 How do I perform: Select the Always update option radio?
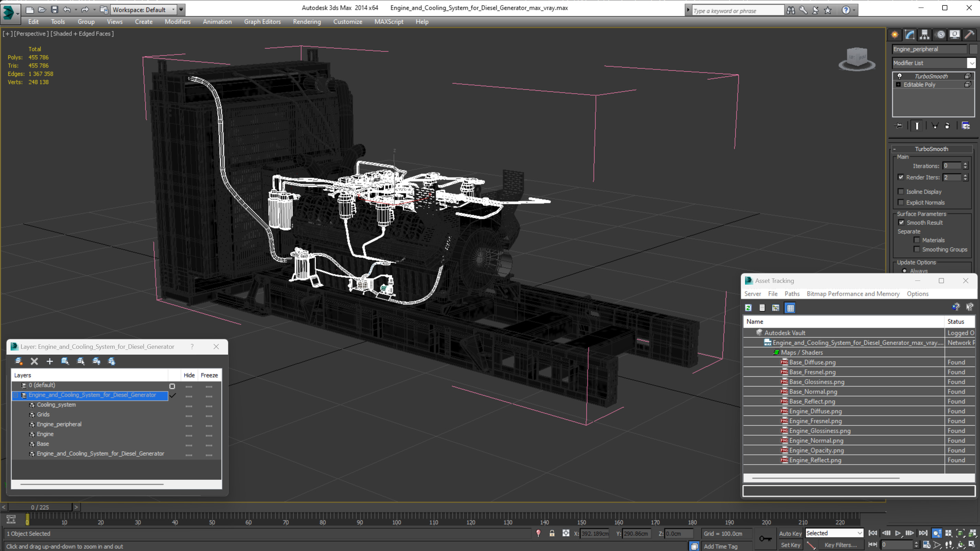(x=905, y=271)
